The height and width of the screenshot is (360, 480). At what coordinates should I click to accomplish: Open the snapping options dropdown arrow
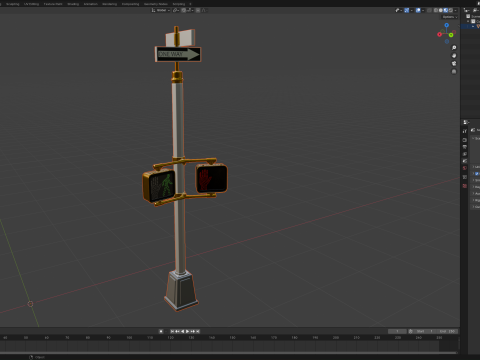tap(190, 10)
